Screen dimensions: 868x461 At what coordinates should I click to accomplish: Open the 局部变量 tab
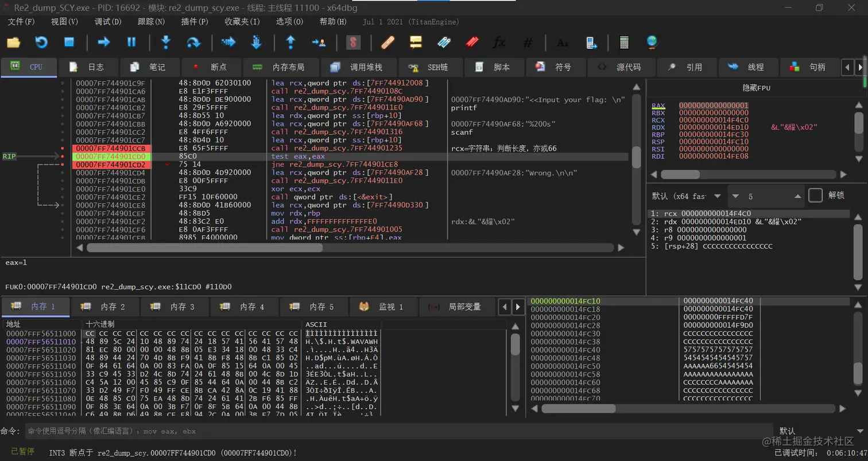coord(457,307)
